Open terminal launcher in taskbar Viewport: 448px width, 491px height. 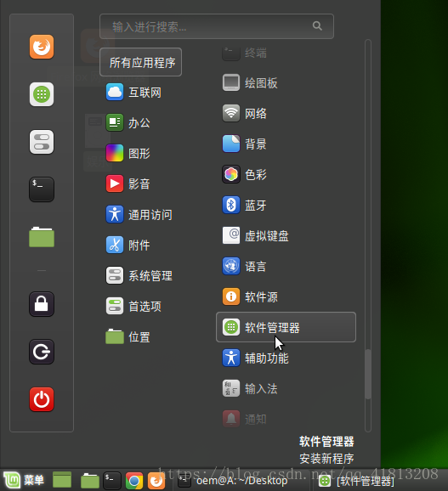pos(112,480)
